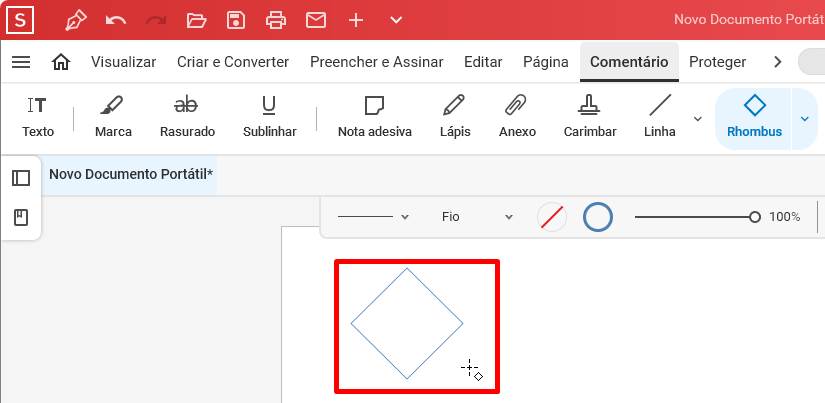Select the Lápis pencil tool
Viewport: 825px width, 403px height.
(x=455, y=118)
